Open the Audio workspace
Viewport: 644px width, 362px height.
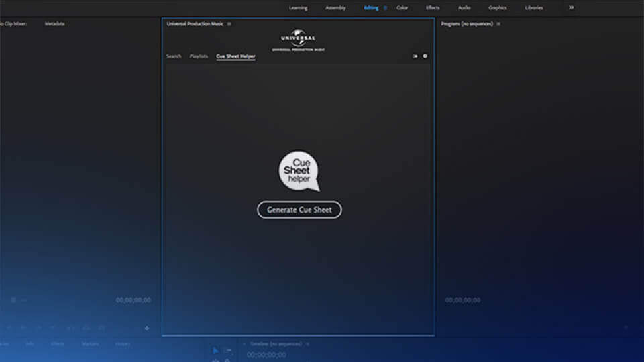click(464, 8)
